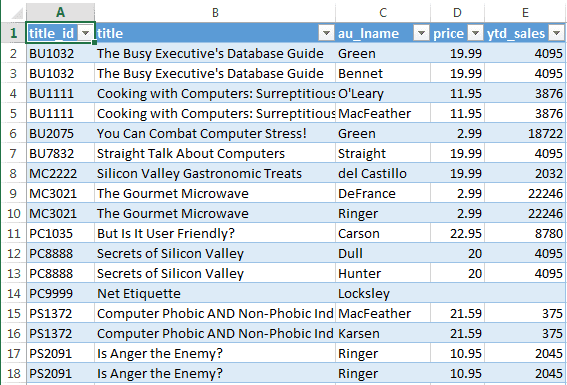Select column E header

pos(525,13)
